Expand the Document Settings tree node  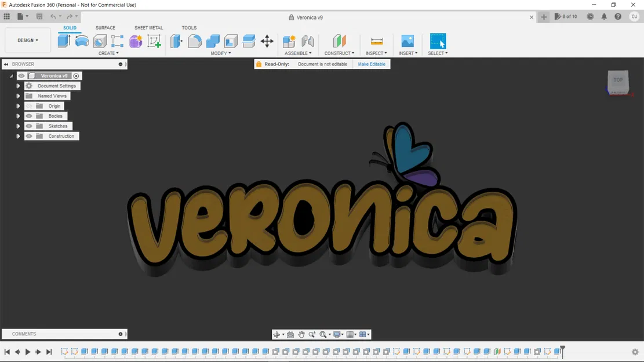[19, 86]
